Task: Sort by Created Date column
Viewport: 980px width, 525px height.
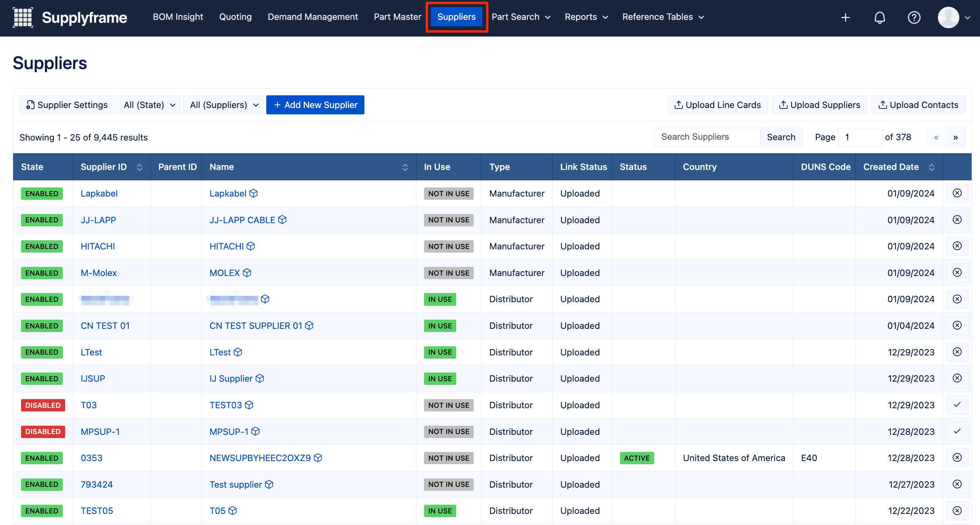Action: [x=932, y=167]
